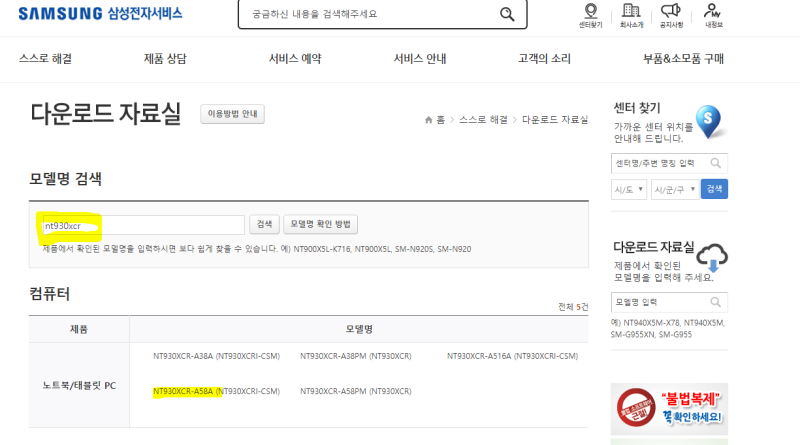Image resolution: width=800 pixels, height=445 pixels.
Task: Click the 다운로드 자료실 sidebar heading
Action: click(654, 247)
